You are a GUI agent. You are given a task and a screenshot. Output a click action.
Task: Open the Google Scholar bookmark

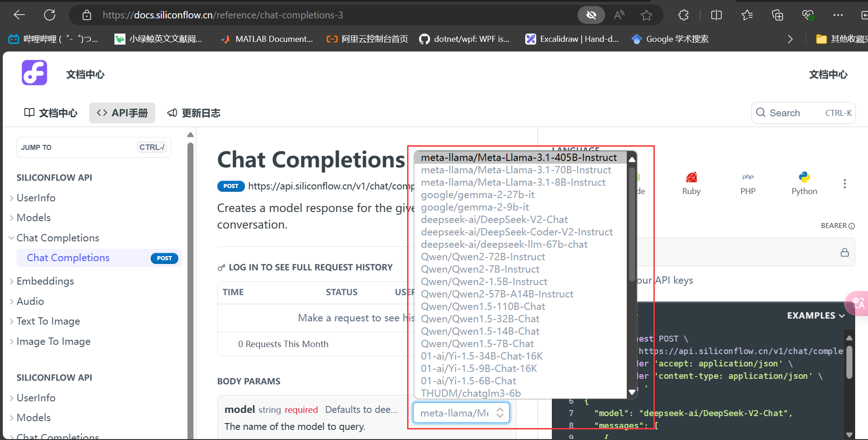[x=670, y=39]
